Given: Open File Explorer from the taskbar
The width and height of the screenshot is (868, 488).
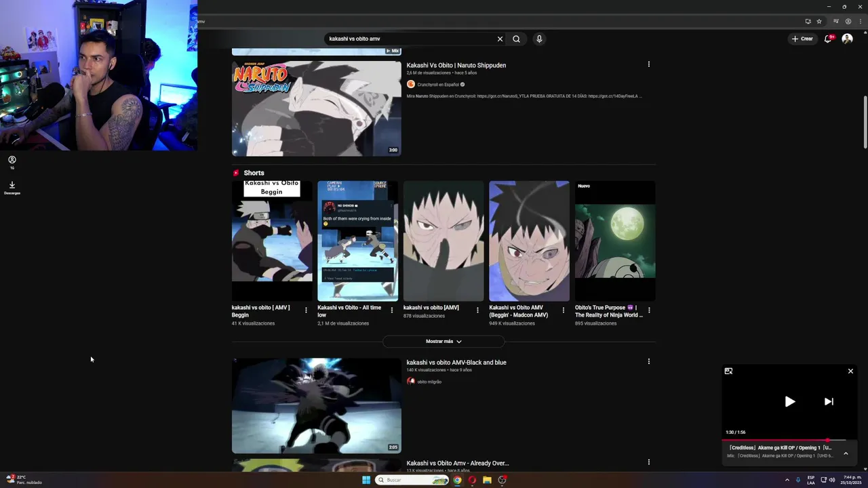Looking at the screenshot, I should click(487, 480).
